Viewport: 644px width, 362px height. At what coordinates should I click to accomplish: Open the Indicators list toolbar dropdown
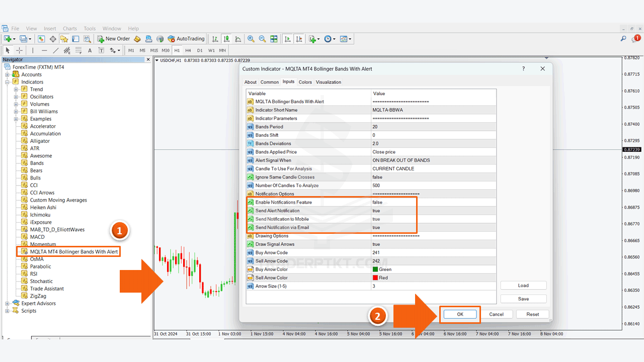[x=314, y=39]
